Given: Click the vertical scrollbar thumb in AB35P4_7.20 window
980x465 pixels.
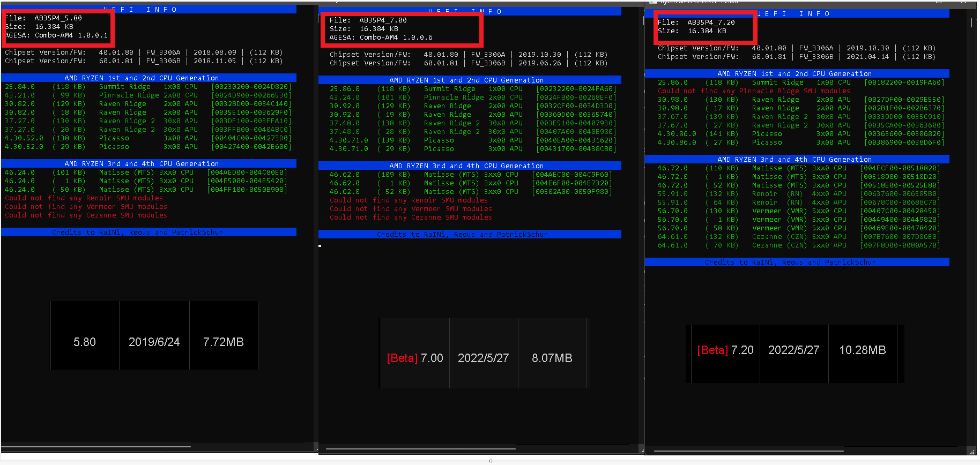Looking at the screenshot, I should tap(971, 23).
